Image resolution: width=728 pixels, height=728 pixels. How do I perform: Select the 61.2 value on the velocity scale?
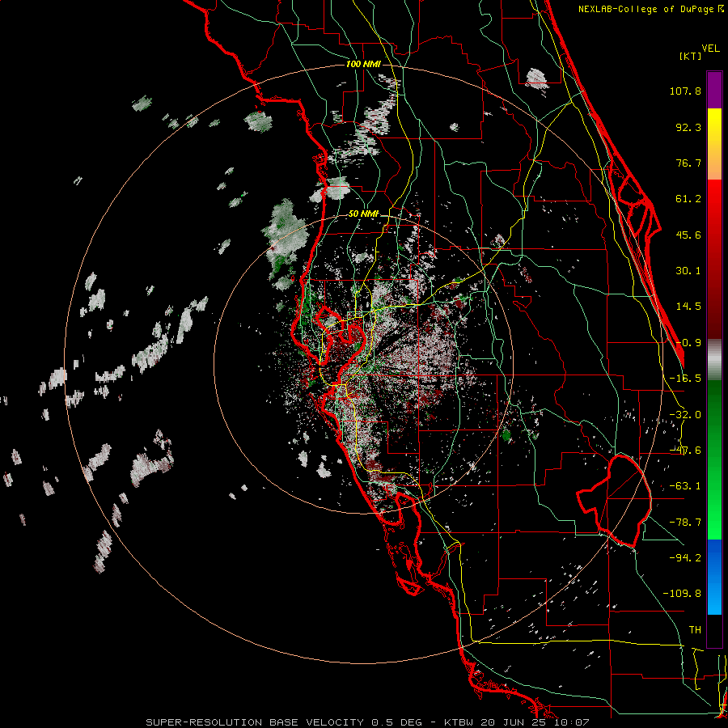pos(688,199)
